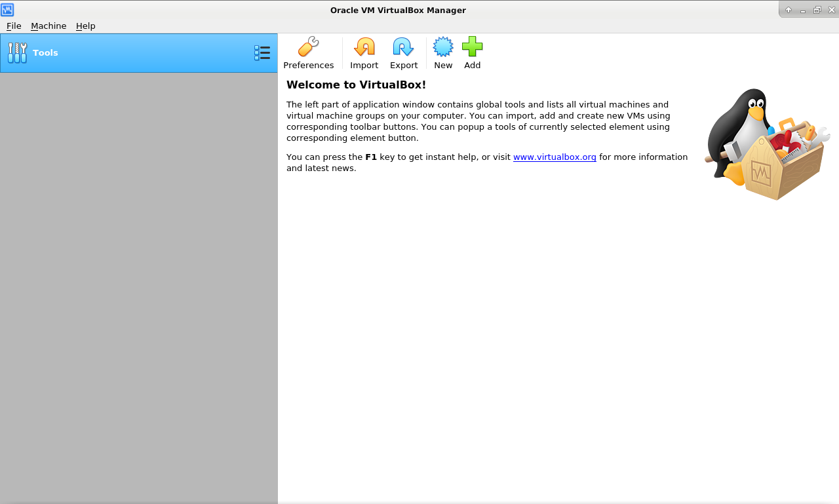
Task: Open the Help menu
Action: 85,26
